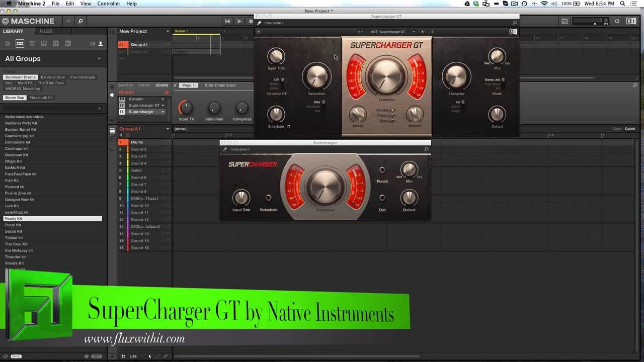Open Supercharger GT plug-in dropdown arrow
This screenshot has width=644, height=362.
click(x=163, y=106)
